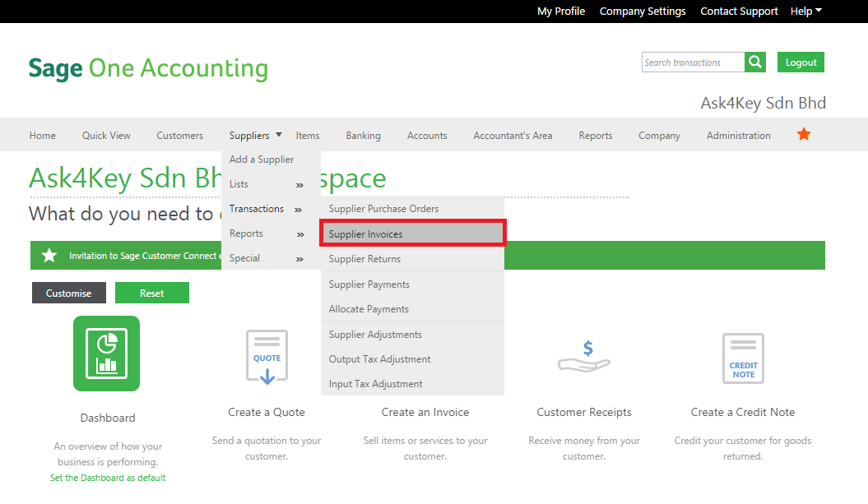Click the Create an Invoice label

425,412
